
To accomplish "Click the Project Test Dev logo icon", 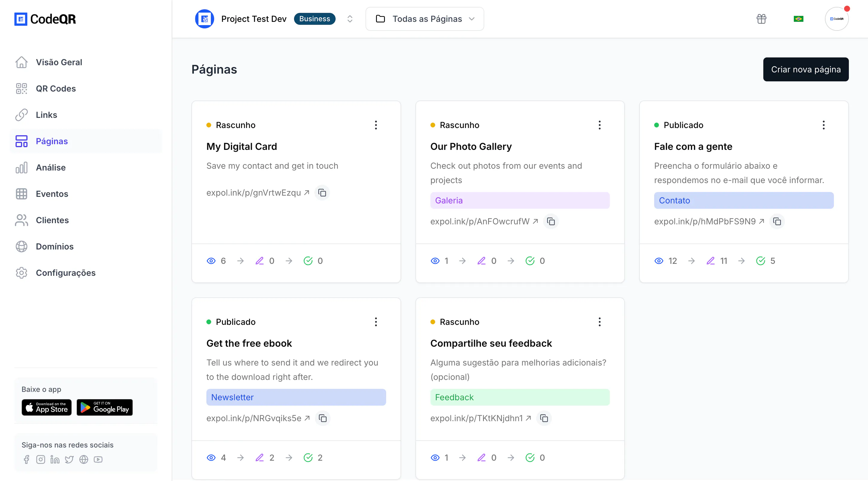I will pyautogui.click(x=205, y=19).
